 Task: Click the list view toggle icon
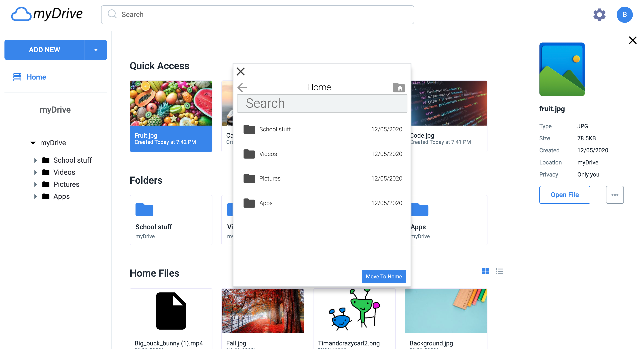(500, 271)
